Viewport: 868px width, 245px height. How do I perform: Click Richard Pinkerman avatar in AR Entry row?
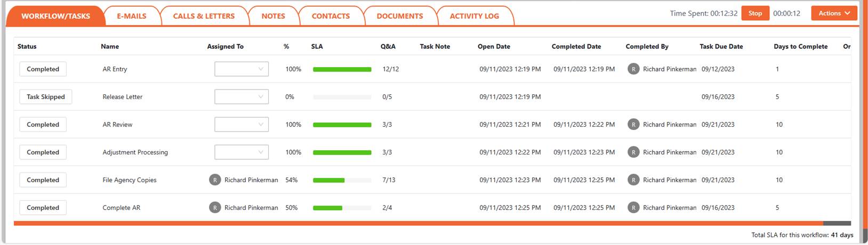coord(633,69)
